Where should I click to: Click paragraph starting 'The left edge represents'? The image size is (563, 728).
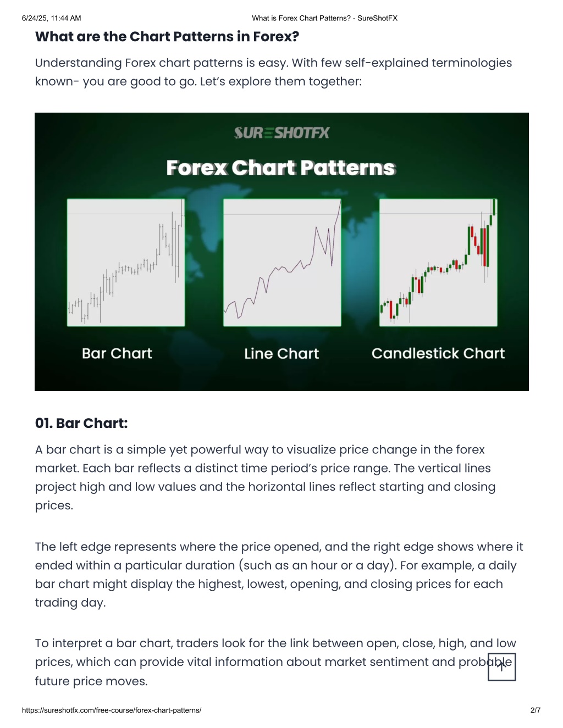point(279,575)
